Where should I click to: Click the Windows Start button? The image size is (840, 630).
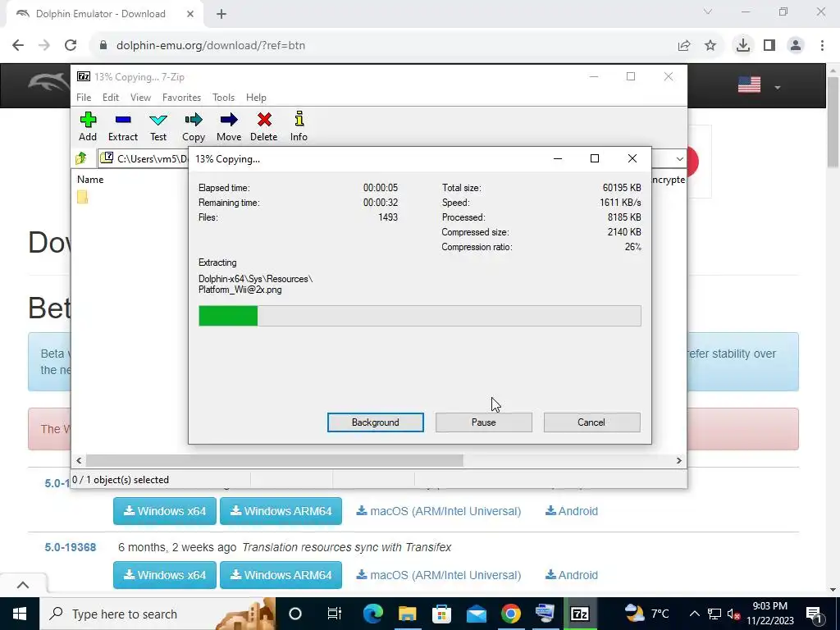point(20,614)
